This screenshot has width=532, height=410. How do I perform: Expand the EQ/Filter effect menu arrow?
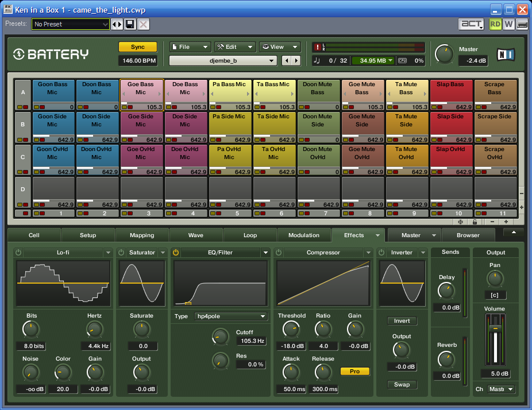coord(265,252)
